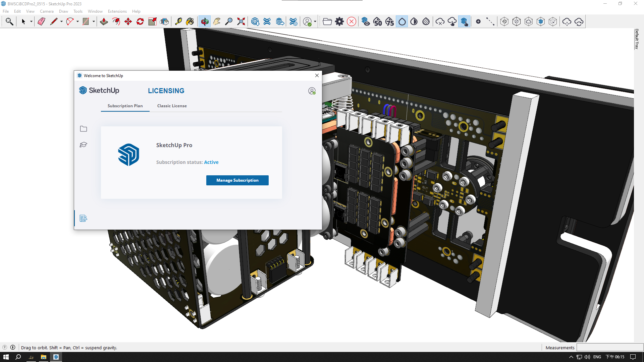Open the Tag tool
644x362 pixels.
click(x=164, y=22)
